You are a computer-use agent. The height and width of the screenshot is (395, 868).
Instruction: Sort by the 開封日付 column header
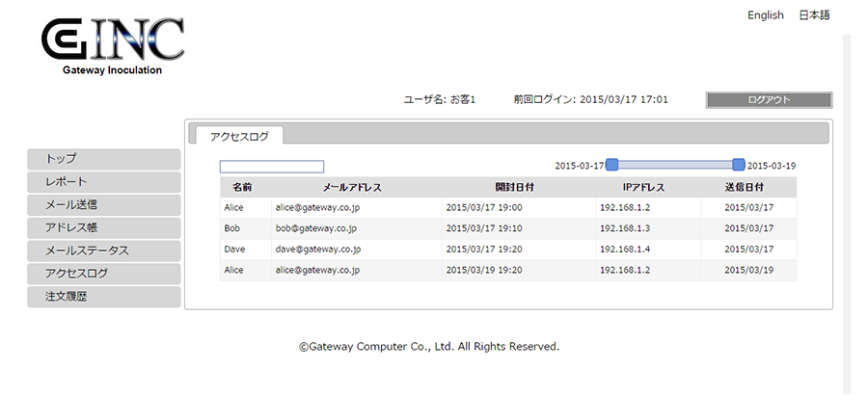pos(515,187)
